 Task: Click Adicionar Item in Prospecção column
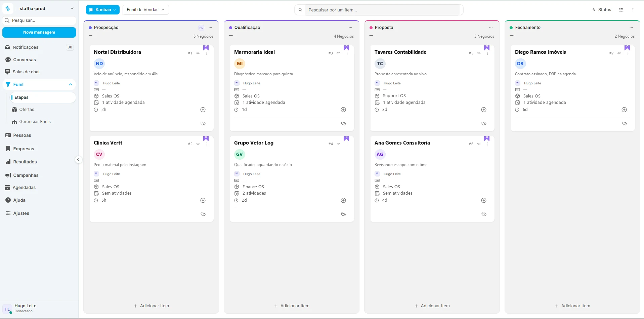click(151, 306)
